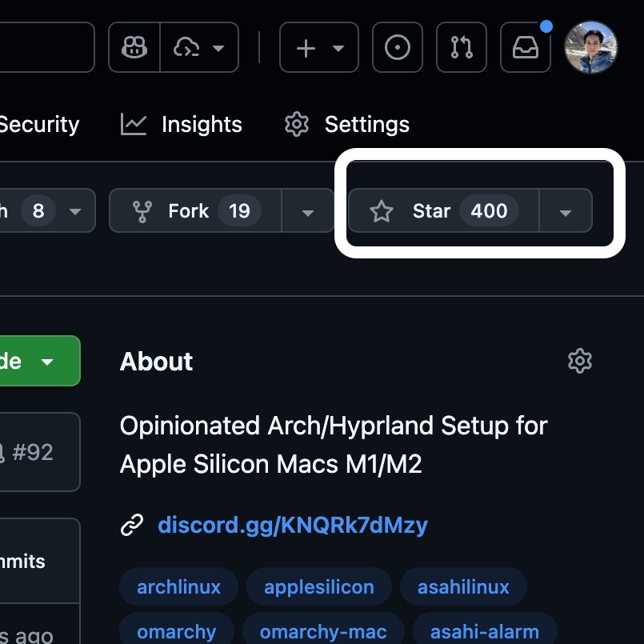Select the archlinux topic tag
This screenshot has height=644, width=644.
[x=178, y=587]
